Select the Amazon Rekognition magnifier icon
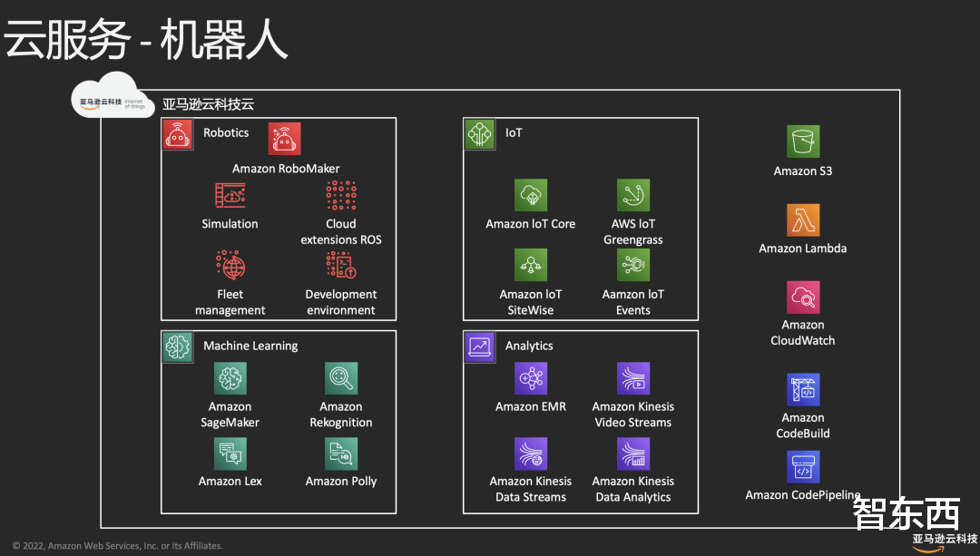 point(341,378)
